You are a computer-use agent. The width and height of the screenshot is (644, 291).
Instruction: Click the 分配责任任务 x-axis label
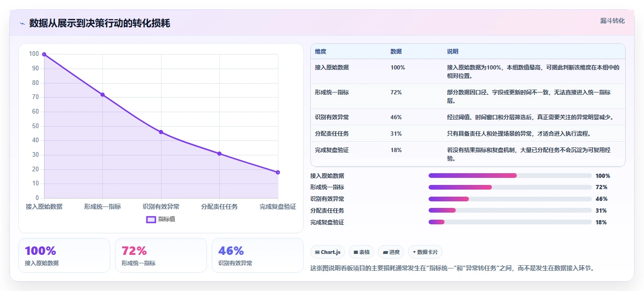[x=219, y=207]
